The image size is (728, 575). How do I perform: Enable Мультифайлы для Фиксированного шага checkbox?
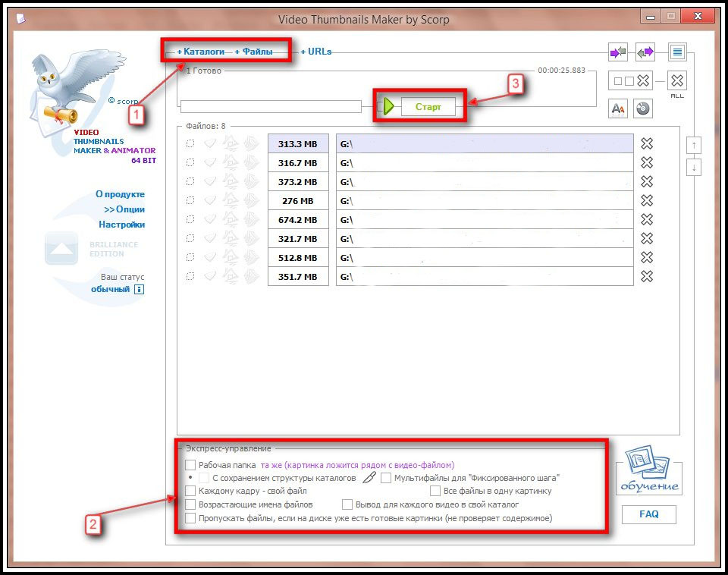386,478
